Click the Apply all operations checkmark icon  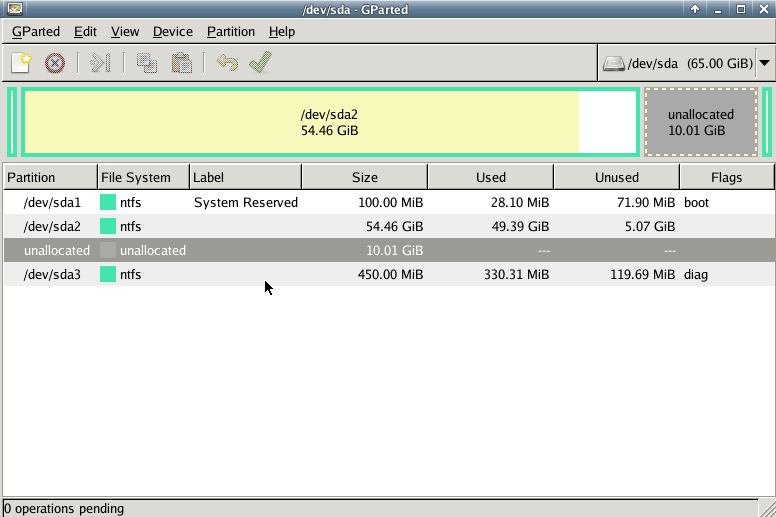point(260,63)
